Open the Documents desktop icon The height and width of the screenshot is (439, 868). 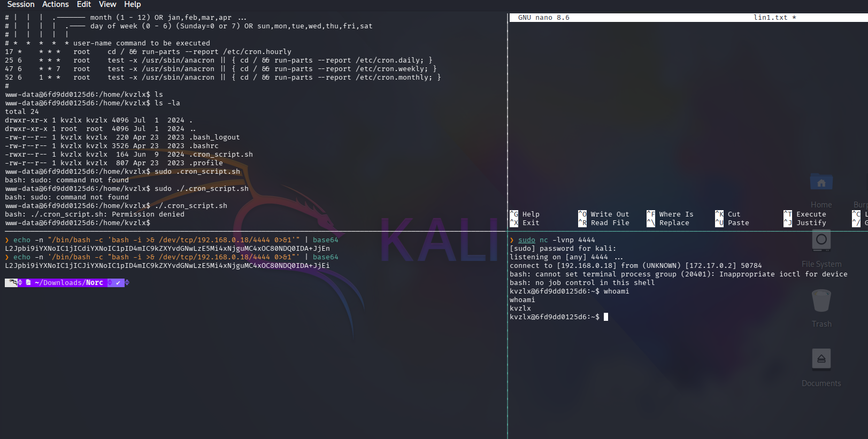coord(821,368)
